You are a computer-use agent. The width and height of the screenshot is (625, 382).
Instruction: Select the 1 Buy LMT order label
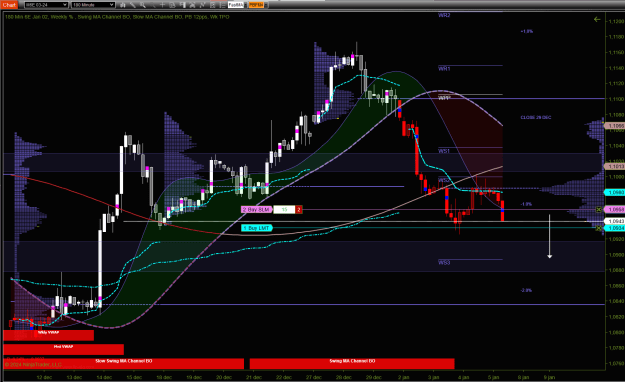[257, 228]
